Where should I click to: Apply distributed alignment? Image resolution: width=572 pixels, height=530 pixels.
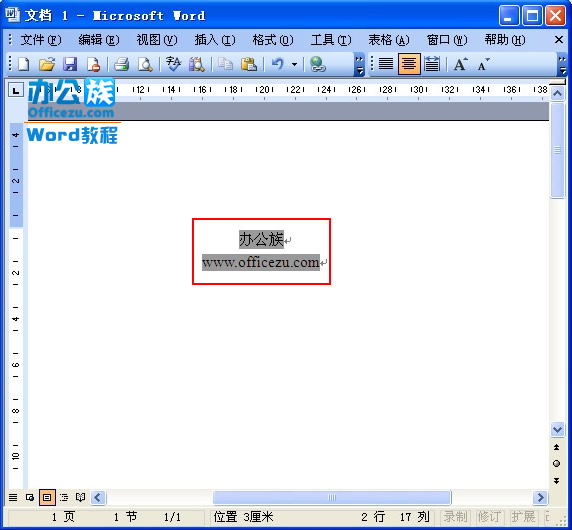pyautogui.click(x=432, y=64)
